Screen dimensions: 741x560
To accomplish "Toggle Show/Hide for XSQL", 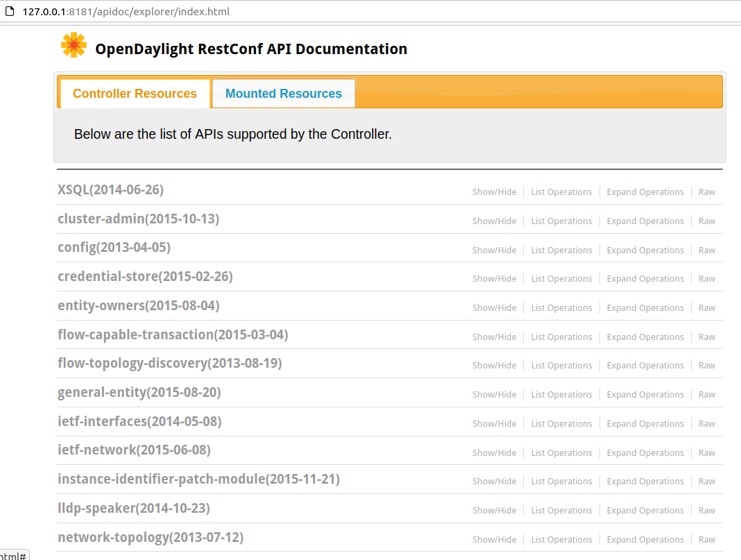I will 494,192.
